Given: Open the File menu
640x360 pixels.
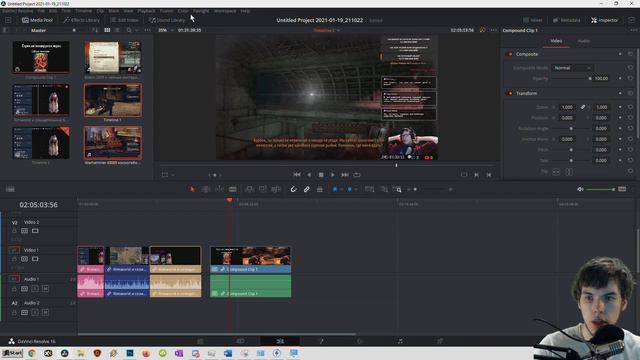Looking at the screenshot, I should point(41,11).
